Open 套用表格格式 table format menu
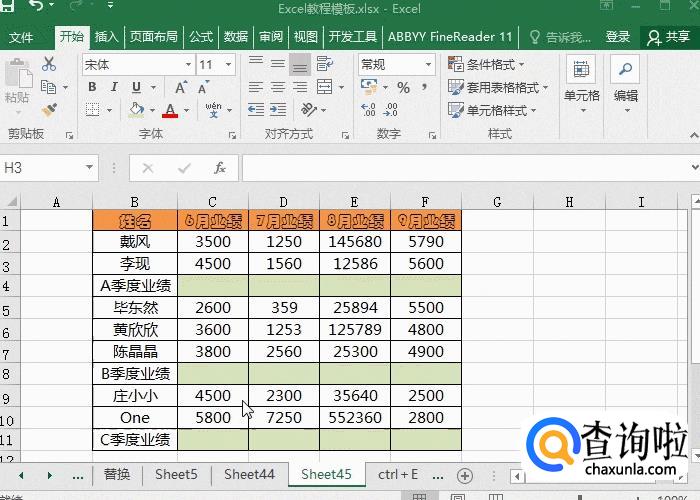700x500 pixels. click(x=498, y=88)
